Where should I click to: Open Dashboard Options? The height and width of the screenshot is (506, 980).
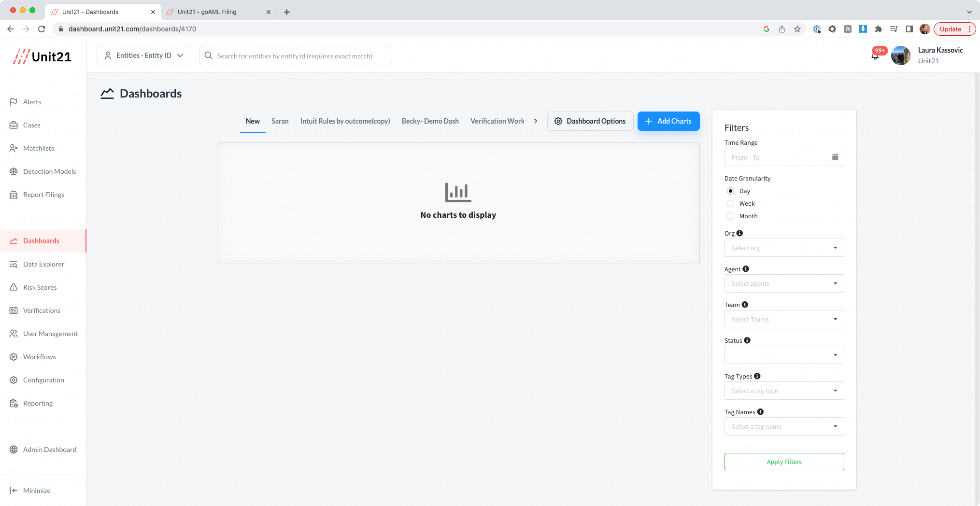click(590, 121)
